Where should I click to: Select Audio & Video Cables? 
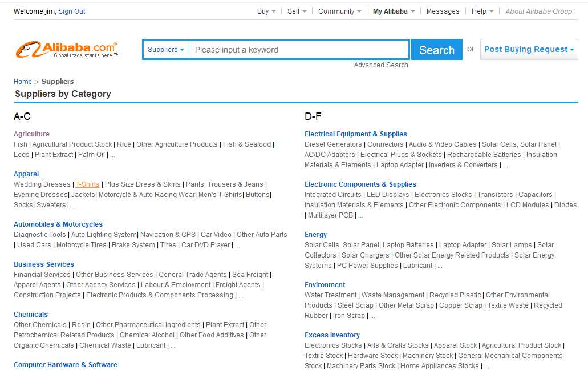click(x=443, y=144)
